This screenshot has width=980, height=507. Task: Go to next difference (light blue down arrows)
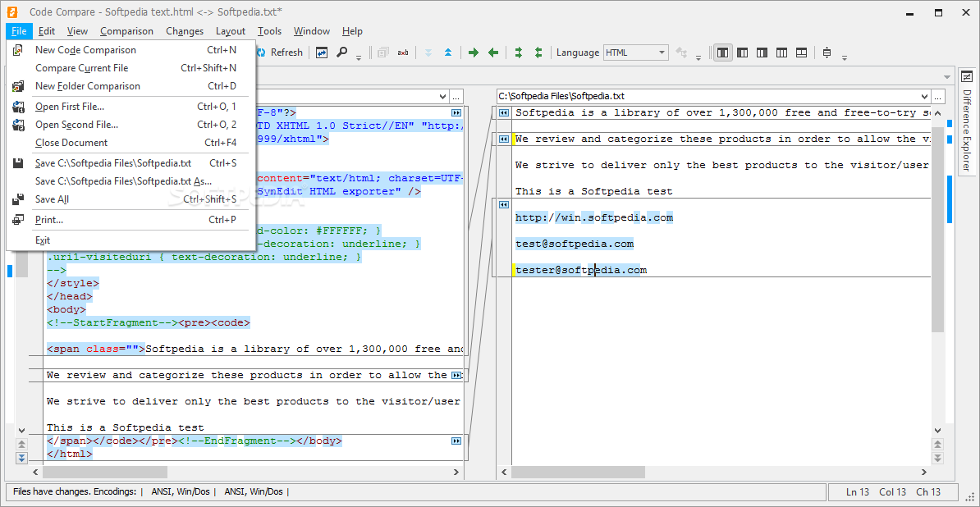point(428,53)
